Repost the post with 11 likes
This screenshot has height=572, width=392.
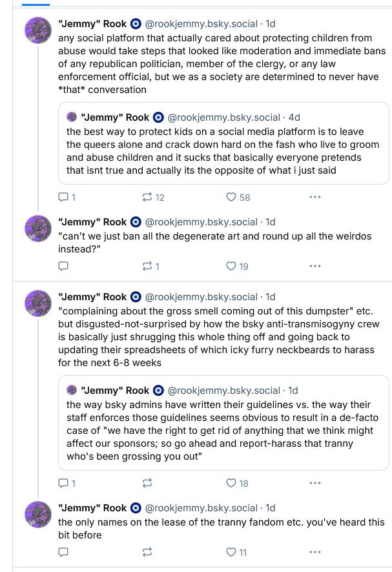coord(147,552)
